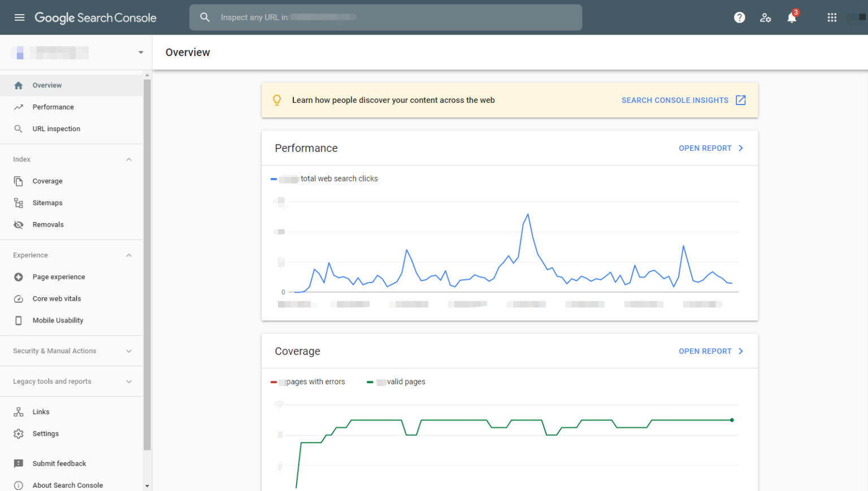This screenshot has height=491, width=868.
Task: Open the Performance report
Action: (x=710, y=148)
